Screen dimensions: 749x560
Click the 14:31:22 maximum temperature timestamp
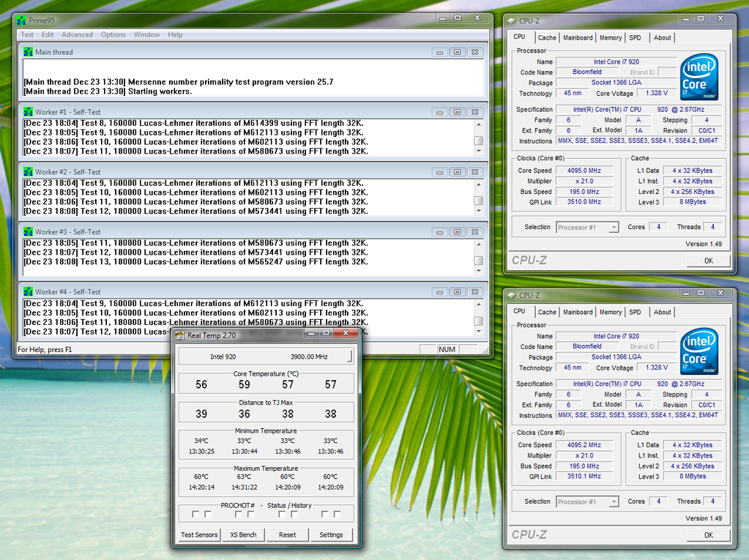click(x=244, y=488)
